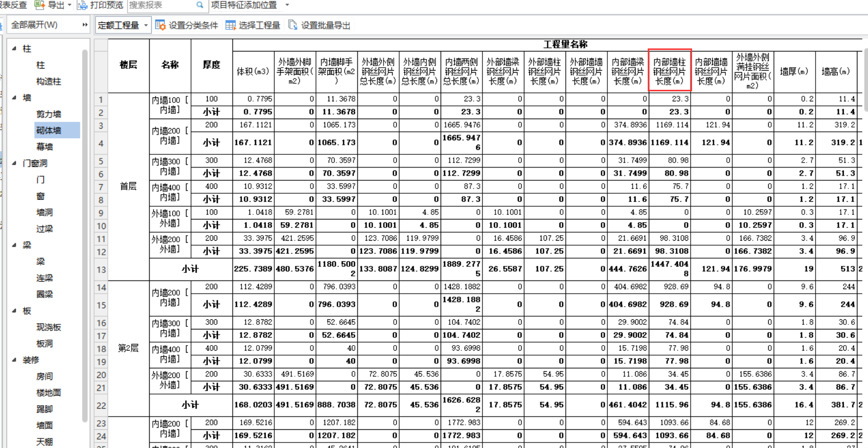Open the 项目特征添加位置 dropdown arrow
The width and height of the screenshot is (868, 448).
coord(287,5)
